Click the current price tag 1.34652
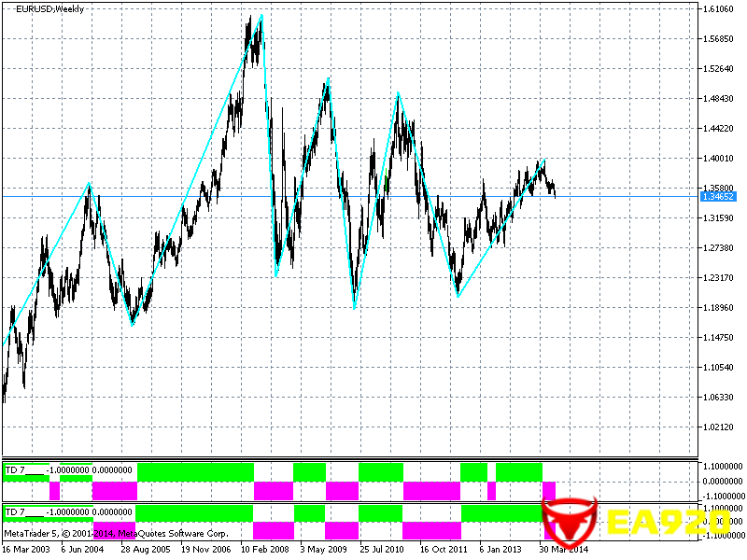The height and width of the screenshot is (560, 747). pyautogui.click(x=719, y=197)
